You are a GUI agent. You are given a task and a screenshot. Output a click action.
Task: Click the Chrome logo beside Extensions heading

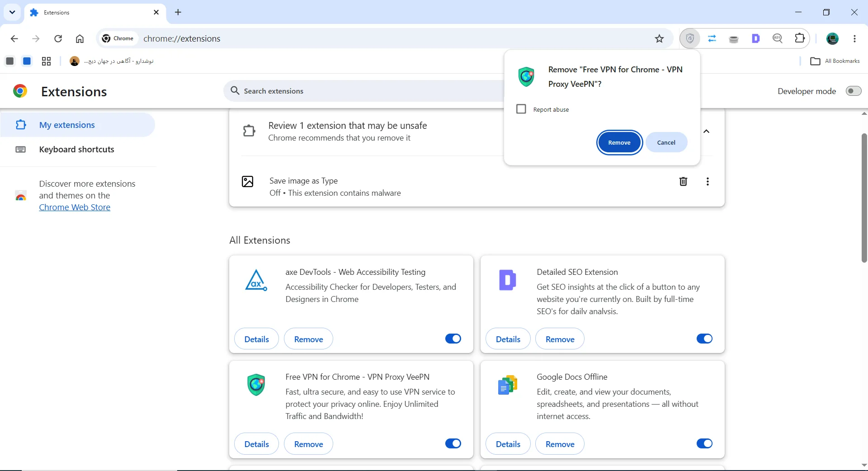coord(20,91)
